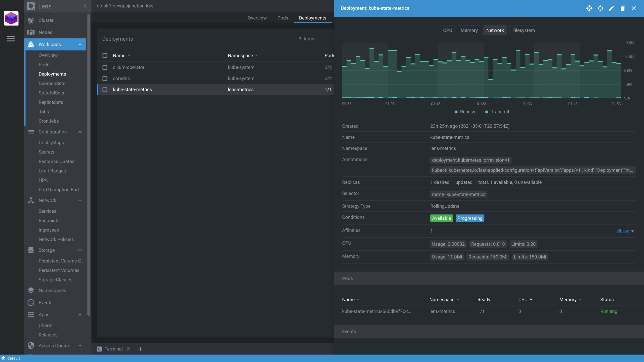Click the scale deployment arrows icon
This screenshot has height=362, width=644.
[x=589, y=8]
